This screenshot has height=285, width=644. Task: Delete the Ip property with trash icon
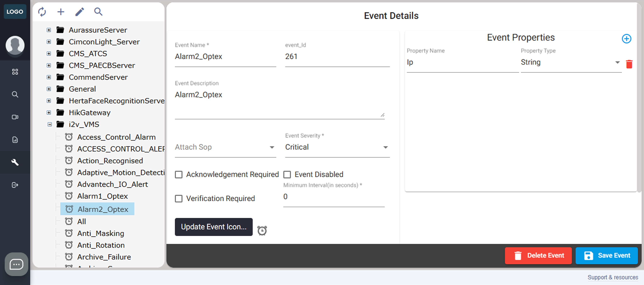point(629,64)
